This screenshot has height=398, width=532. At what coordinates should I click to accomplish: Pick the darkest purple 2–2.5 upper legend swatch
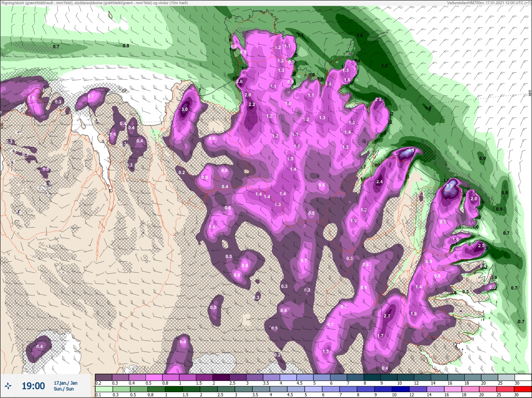[222, 377]
